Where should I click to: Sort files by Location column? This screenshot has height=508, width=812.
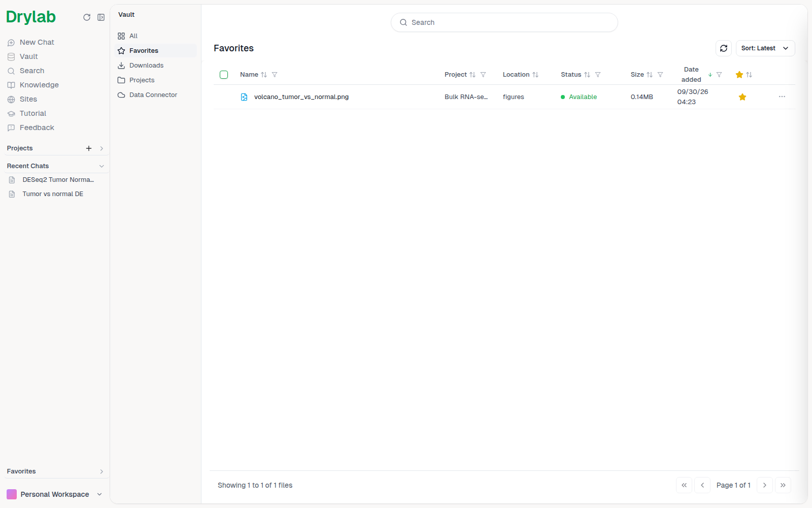[535, 75]
